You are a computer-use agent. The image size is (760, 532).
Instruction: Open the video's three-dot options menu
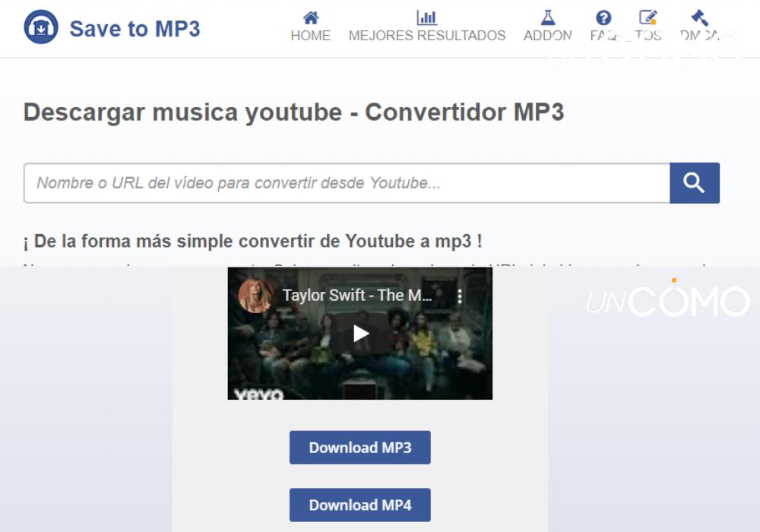[460, 296]
